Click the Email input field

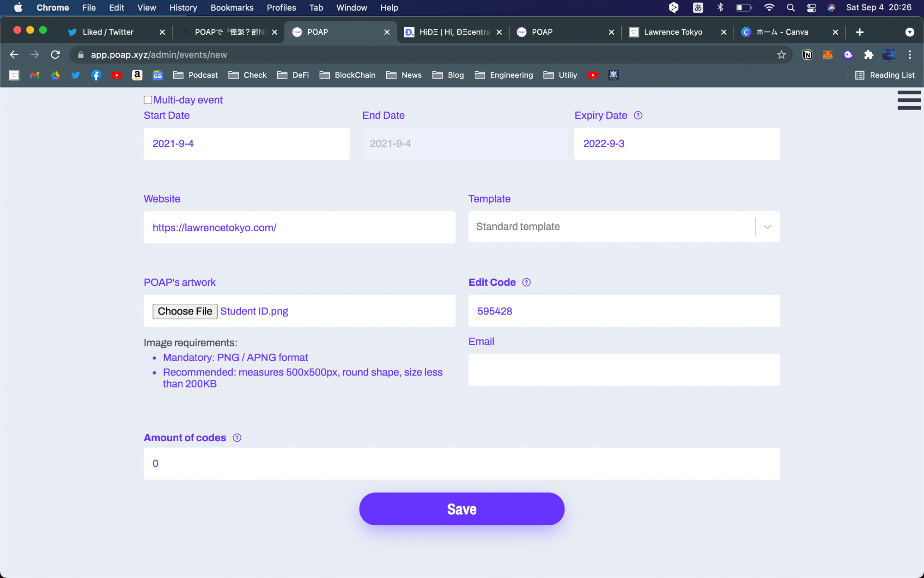[624, 370]
